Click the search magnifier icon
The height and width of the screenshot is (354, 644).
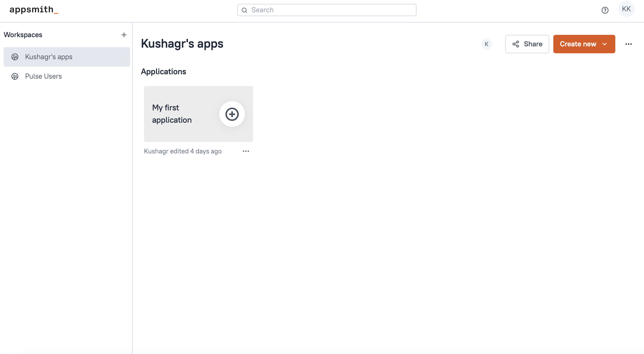[x=244, y=10]
